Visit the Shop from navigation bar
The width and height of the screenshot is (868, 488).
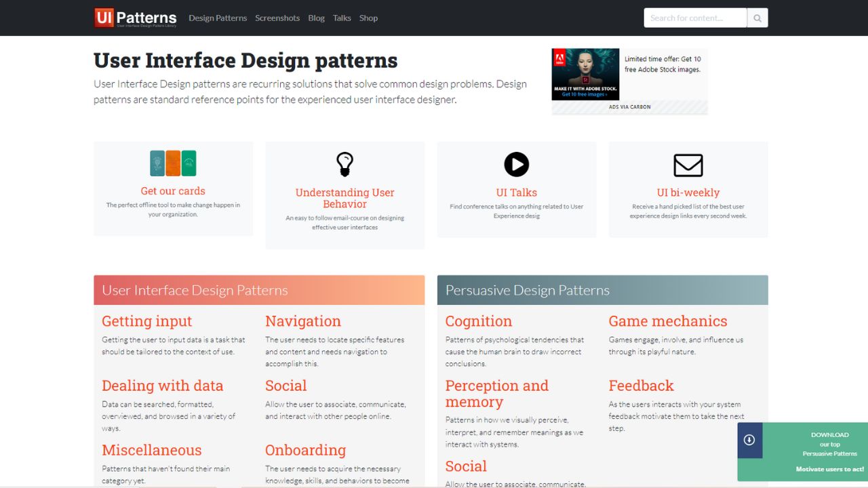pos(368,18)
